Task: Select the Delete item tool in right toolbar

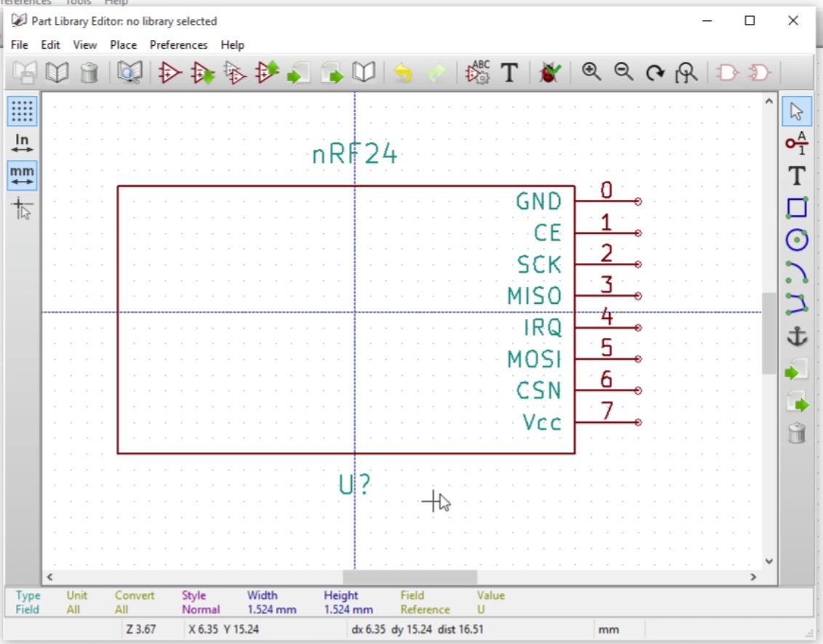Action: pyautogui.click(x=797, y=433)
